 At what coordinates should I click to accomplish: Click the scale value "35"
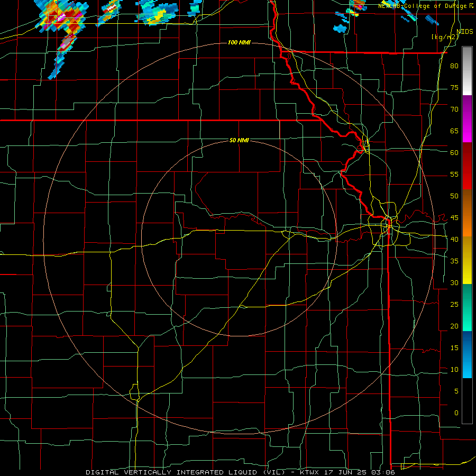point(454,261)
